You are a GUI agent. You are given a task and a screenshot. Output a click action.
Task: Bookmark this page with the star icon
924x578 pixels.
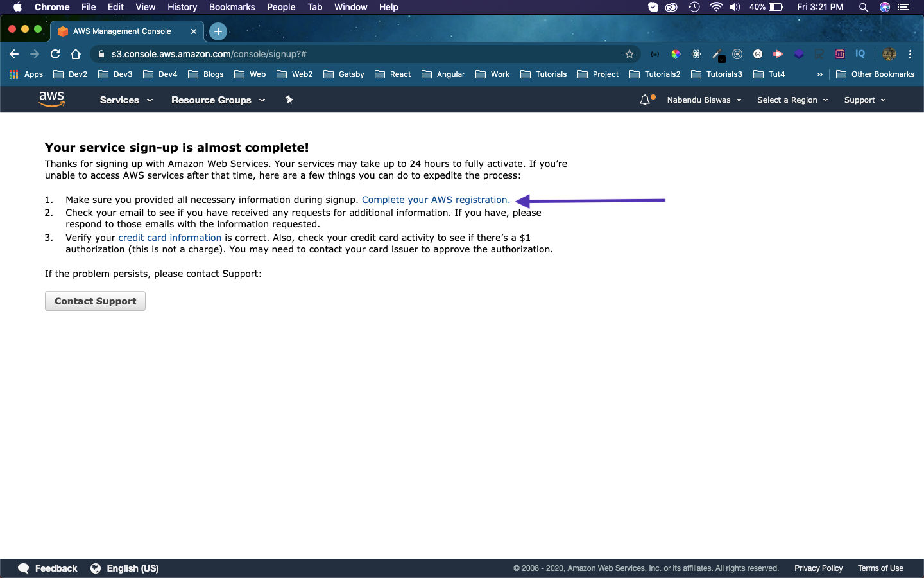click(x=629, y=54)
